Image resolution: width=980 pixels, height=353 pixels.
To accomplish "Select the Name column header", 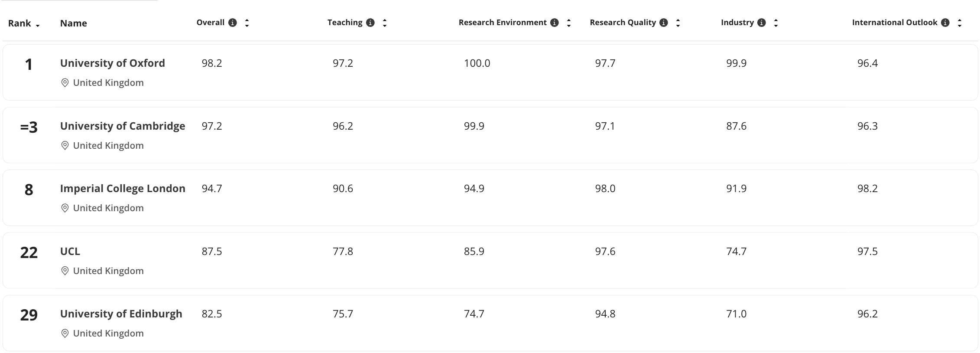I will (x=73, y=23).
